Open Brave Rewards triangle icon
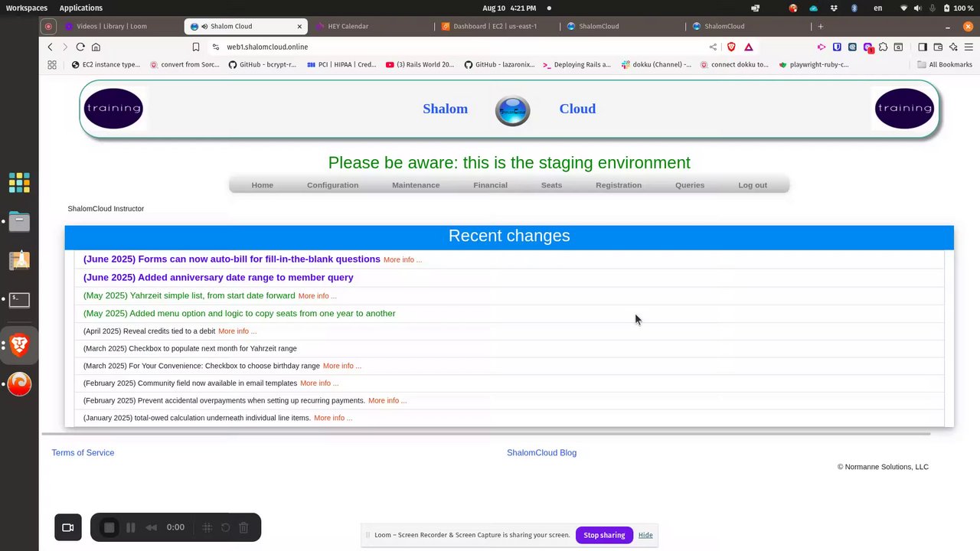Image resolution: width=980 pixels, height=551 pixels. [748, 47]
